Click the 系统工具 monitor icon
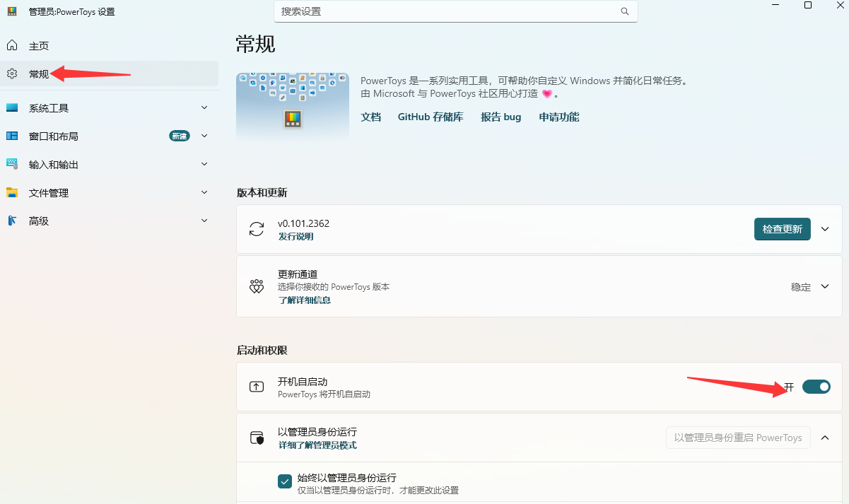The width and height of the screenshot is (849, 504). [x=12, y=108]
